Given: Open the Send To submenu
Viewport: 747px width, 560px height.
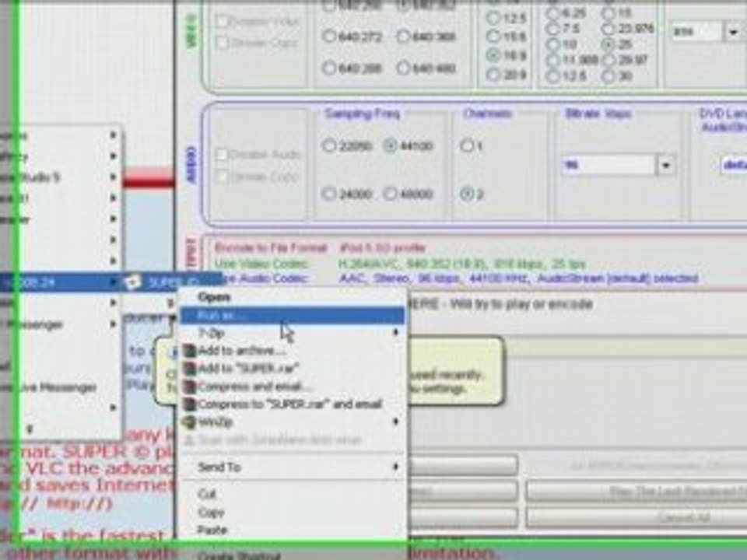Looking at the screenshot, I should [x=293, y=467].
